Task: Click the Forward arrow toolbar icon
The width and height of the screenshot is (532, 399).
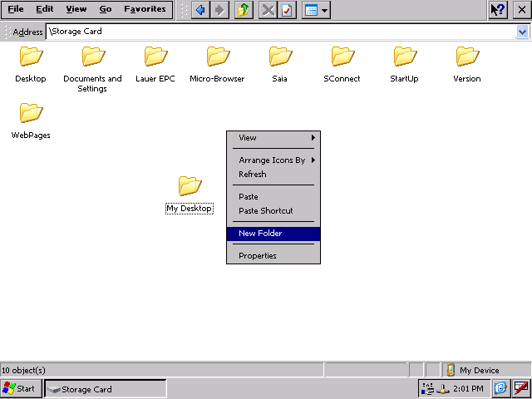Action: point(219,10)
